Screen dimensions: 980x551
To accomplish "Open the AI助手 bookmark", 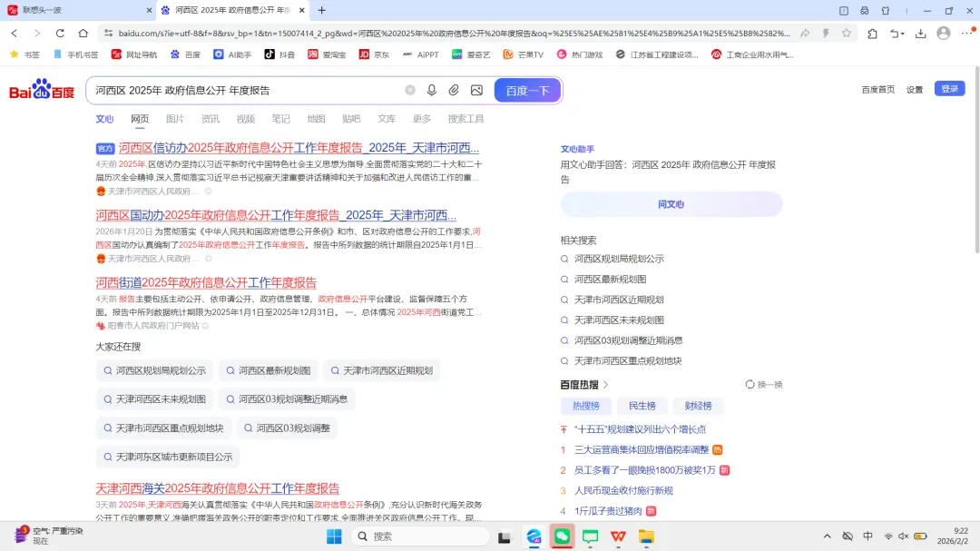I will [x=232, y=54].
